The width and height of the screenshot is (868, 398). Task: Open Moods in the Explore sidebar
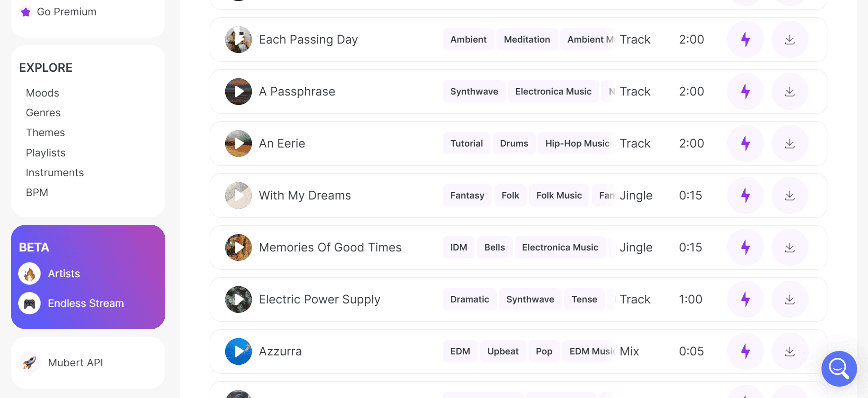43,93
